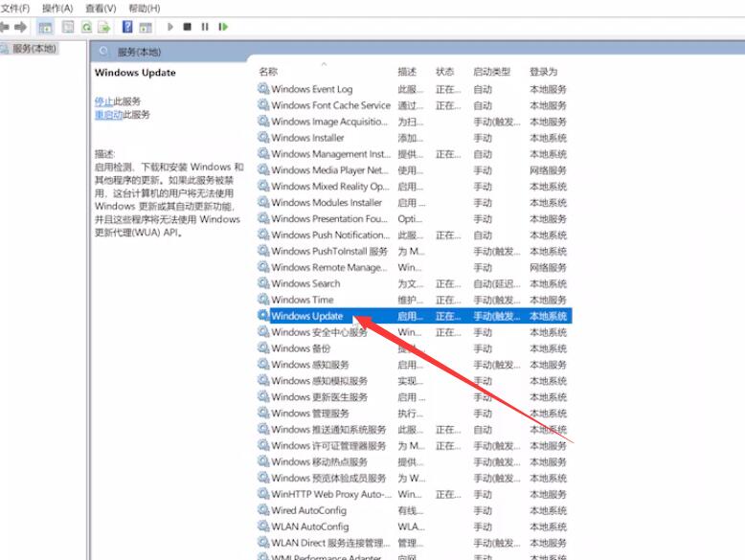Click the Refresh toolbar icon
This screenshot has width=745, height=560.
(86, 27)
